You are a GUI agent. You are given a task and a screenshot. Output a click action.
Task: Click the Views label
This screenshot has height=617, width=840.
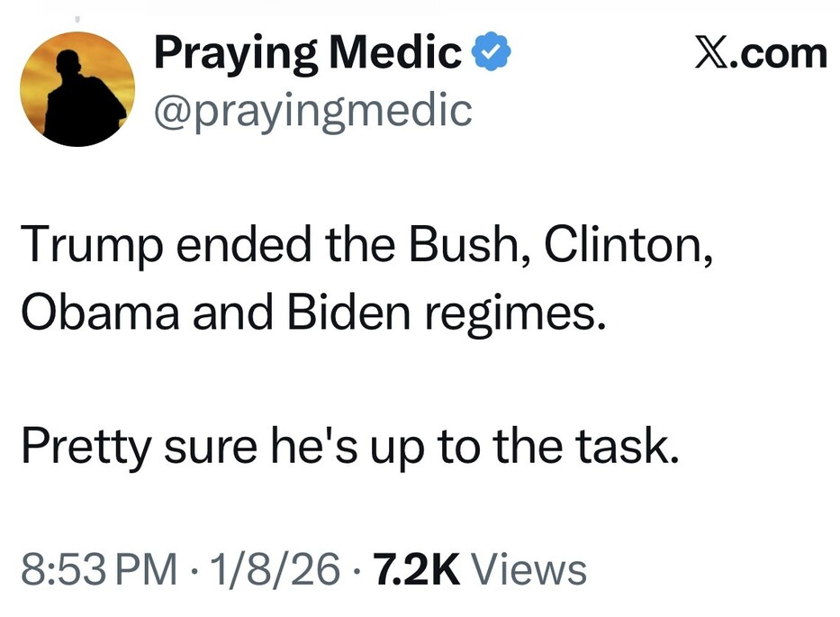528,569
